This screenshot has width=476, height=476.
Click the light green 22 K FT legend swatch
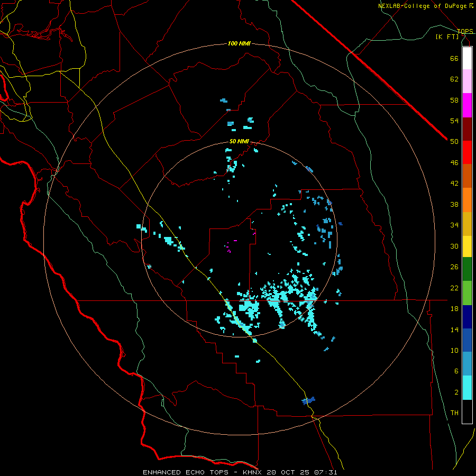tap(467, 293)
